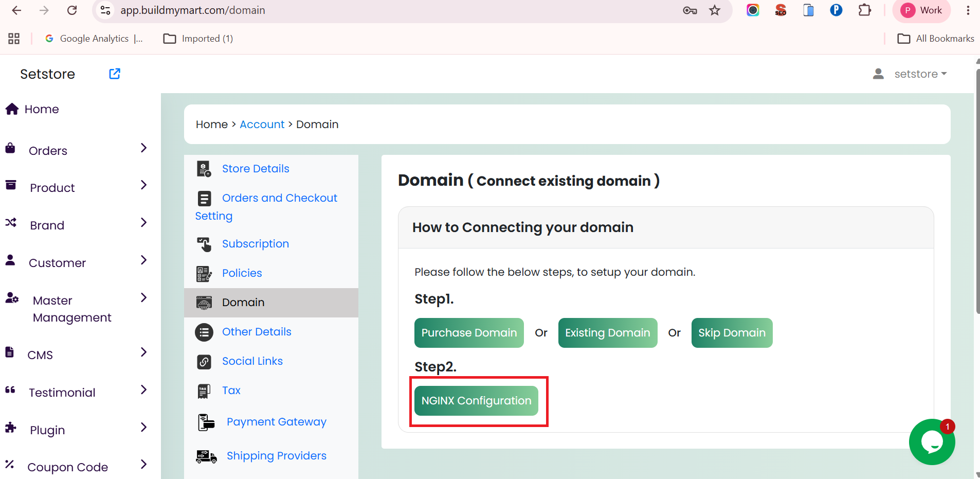
Task: Expand the Orders menu chevron
Action: click(x=144, y=148)
